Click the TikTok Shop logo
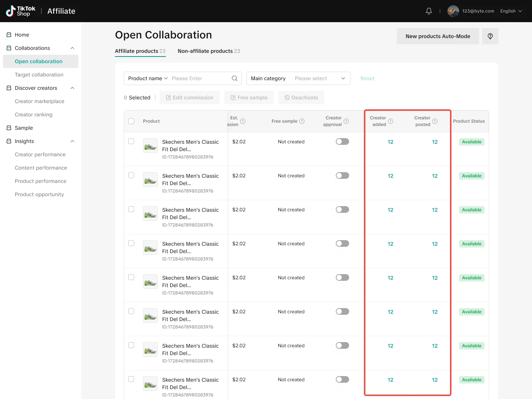 (21, 11)
